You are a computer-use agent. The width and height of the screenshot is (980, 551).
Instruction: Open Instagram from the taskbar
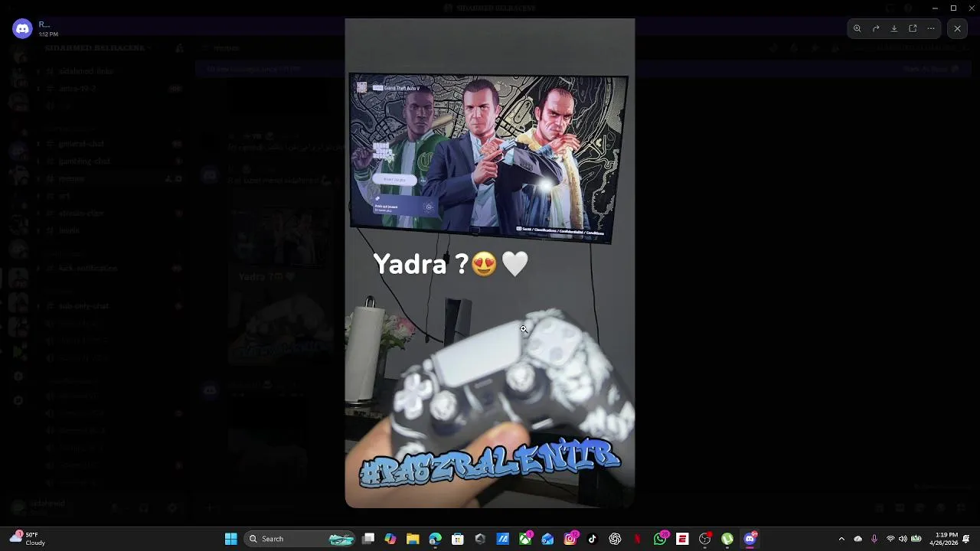click(570, 539)
